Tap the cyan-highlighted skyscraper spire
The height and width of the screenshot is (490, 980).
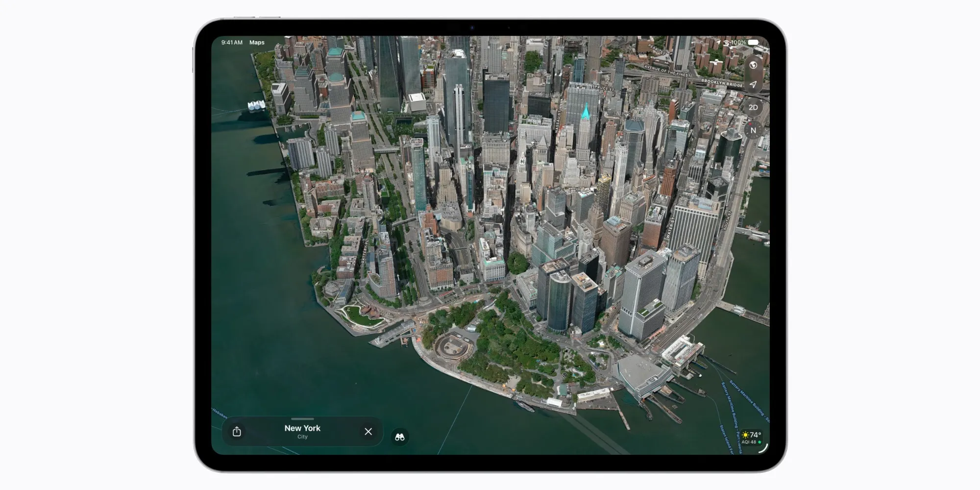pos(585,112)
